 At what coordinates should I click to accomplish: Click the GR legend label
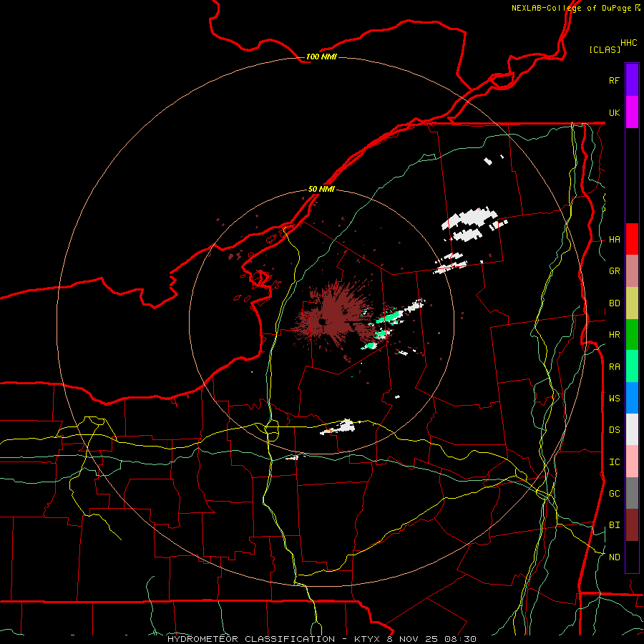point(614,271)
